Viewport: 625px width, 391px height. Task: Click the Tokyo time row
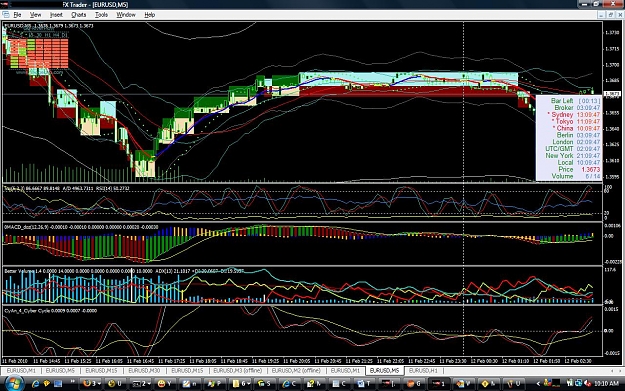pos(576,122)
